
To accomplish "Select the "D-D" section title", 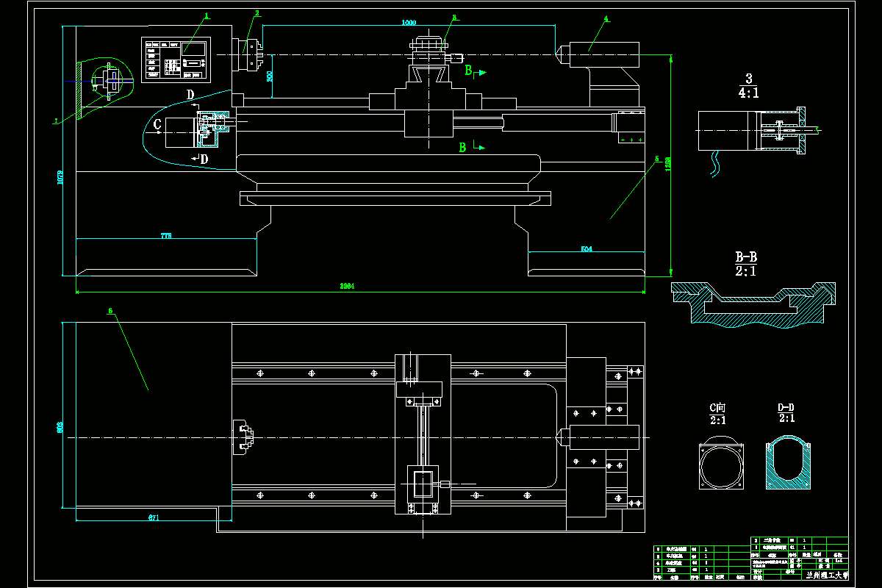I will pos(786,407).
